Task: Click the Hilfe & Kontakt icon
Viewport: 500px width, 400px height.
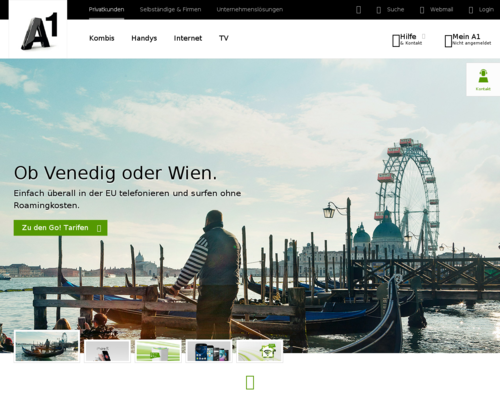Action: [x=396, y=41]
